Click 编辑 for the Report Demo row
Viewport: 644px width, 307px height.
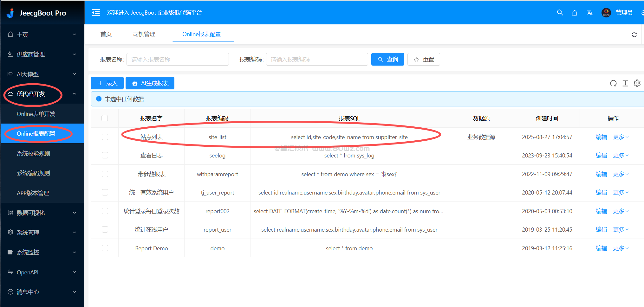pos(601,248)
